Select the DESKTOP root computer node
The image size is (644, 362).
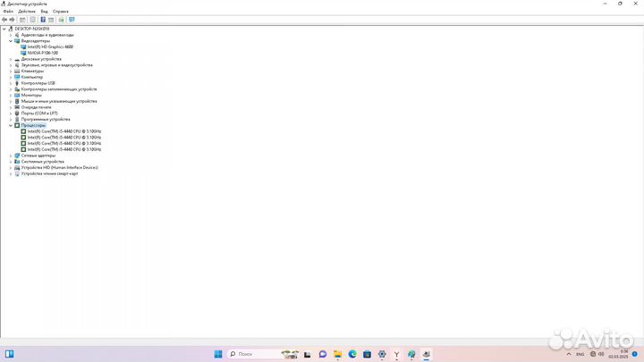coord(34,29)
